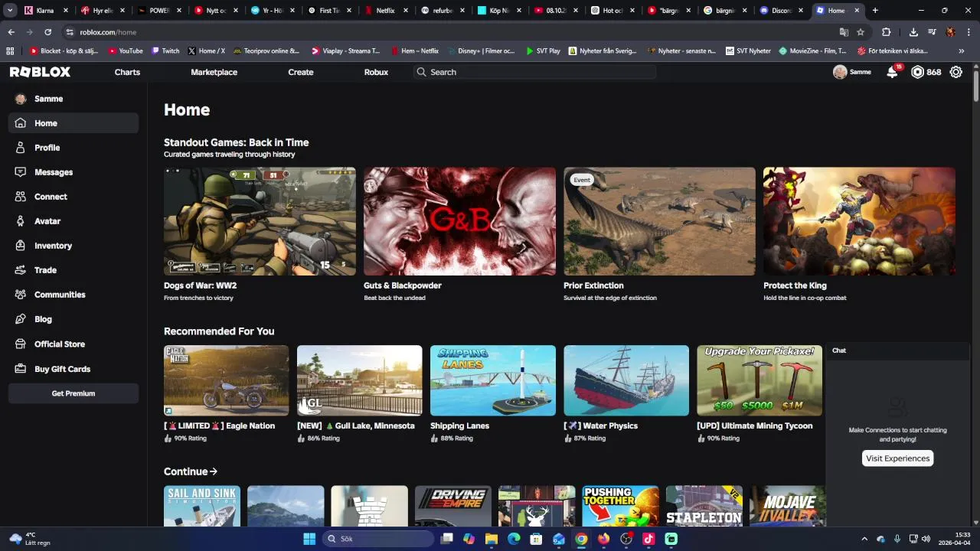Open SVT Play bookmark
This screenshot has width=980, height=551.
click(x=543, y=51)
